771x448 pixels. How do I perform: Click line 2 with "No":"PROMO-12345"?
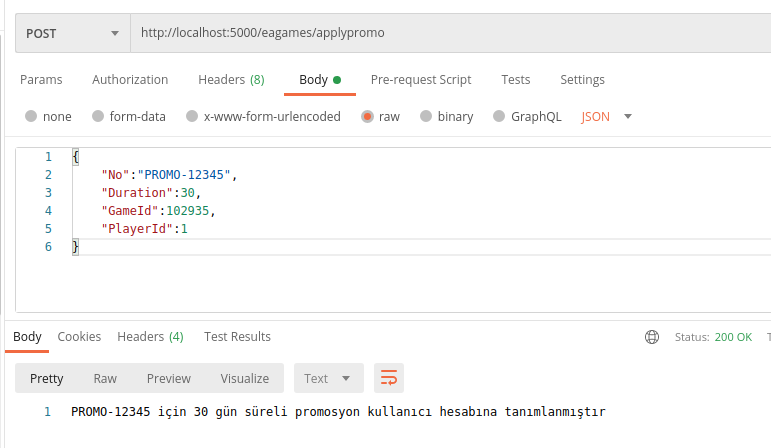click(169, 175)
